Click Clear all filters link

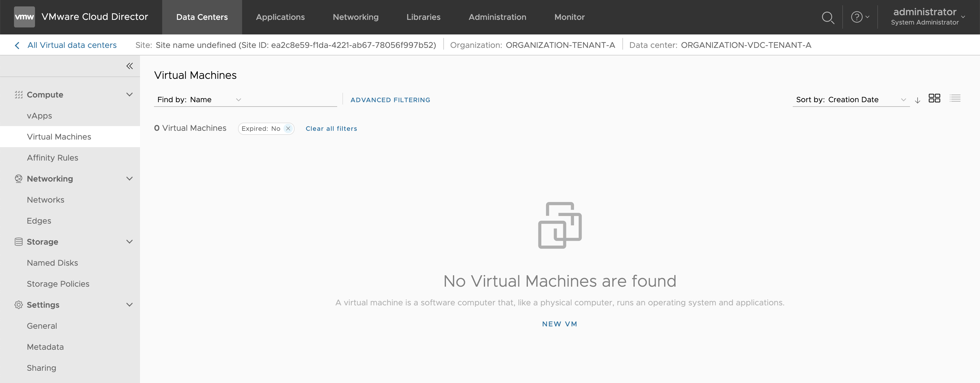pos(331,129)
